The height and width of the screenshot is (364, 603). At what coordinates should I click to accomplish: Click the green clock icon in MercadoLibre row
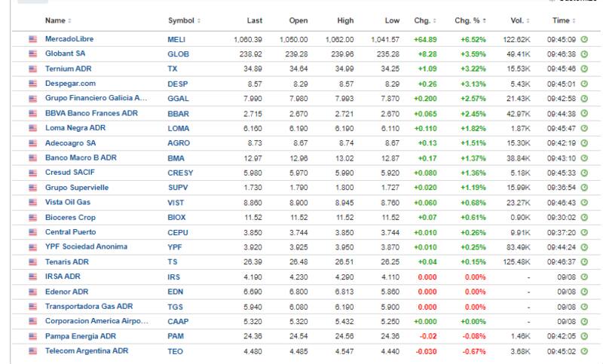pos(585,39)
